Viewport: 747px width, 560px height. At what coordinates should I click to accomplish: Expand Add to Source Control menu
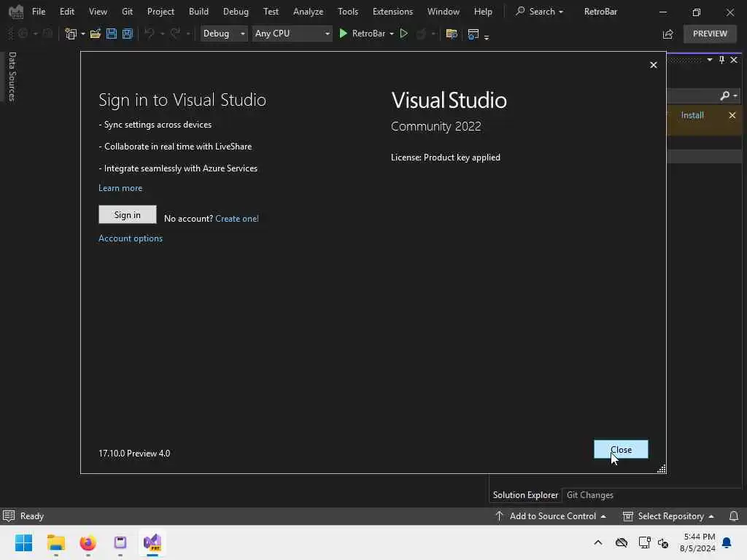551,516
